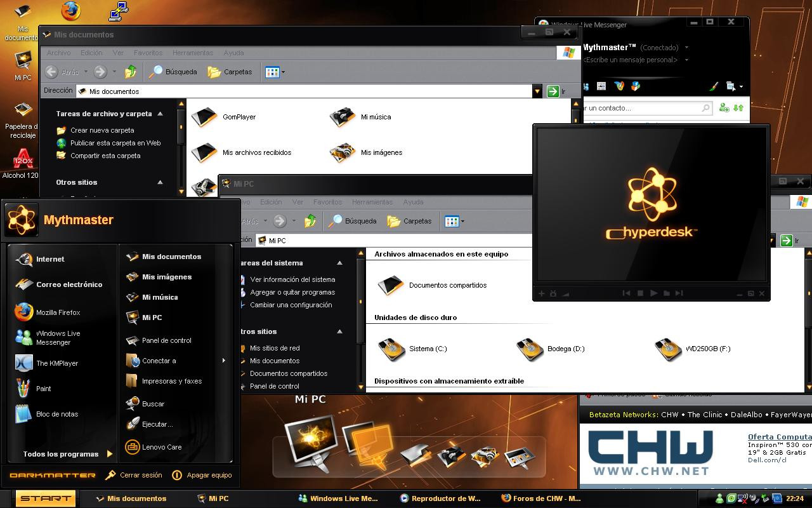This screenshot has width=812, height=508.
Task: Click the START button on the taskbar
Action: (46, 498)
